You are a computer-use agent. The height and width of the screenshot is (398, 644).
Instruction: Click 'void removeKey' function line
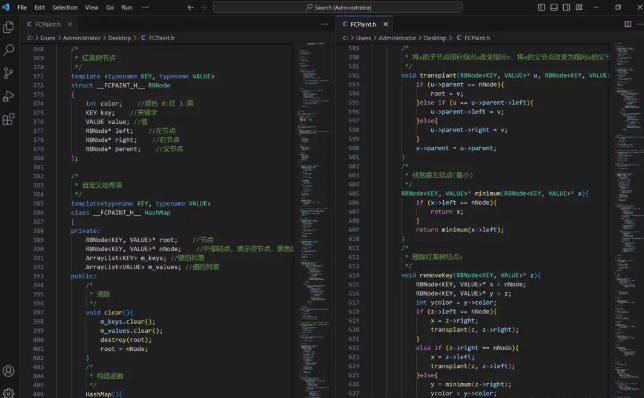click(x=471, y=275)
